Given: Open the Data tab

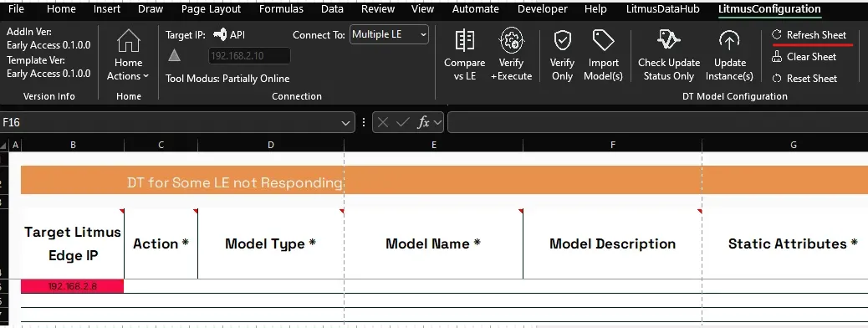Looking at the screenshot, I should pos(332,9).
